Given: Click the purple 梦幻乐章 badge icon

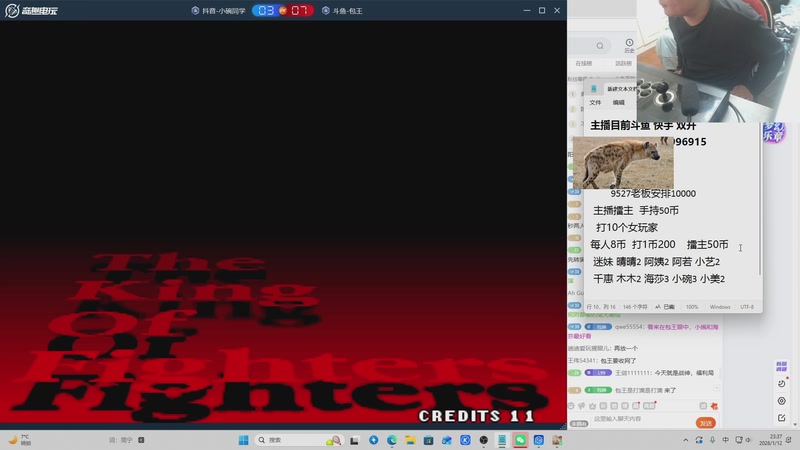Looking at the screenshot, I should pos(773,133).
